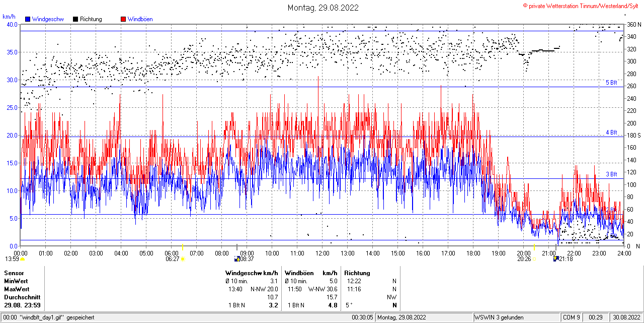Viewport: 644px width, 323px height.
Task: Click the yellow sunrise tick on the time axis
Action: pos(182,247)
